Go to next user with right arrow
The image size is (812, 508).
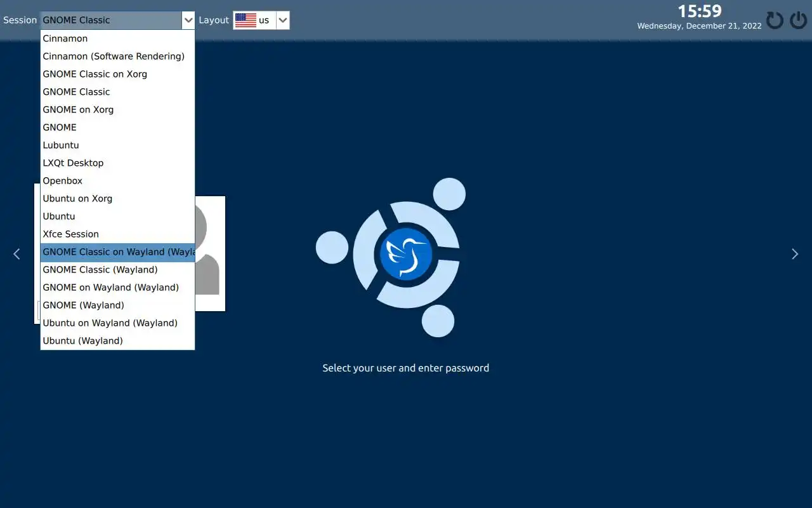pyautogui.click(x=795, y=254)
